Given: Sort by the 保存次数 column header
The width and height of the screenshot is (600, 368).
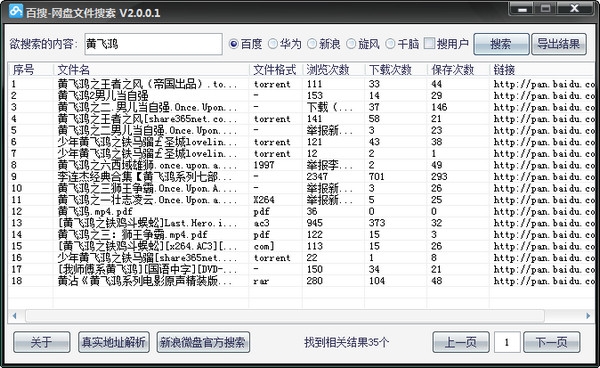Looking at the screenshot, I should 458,70.
